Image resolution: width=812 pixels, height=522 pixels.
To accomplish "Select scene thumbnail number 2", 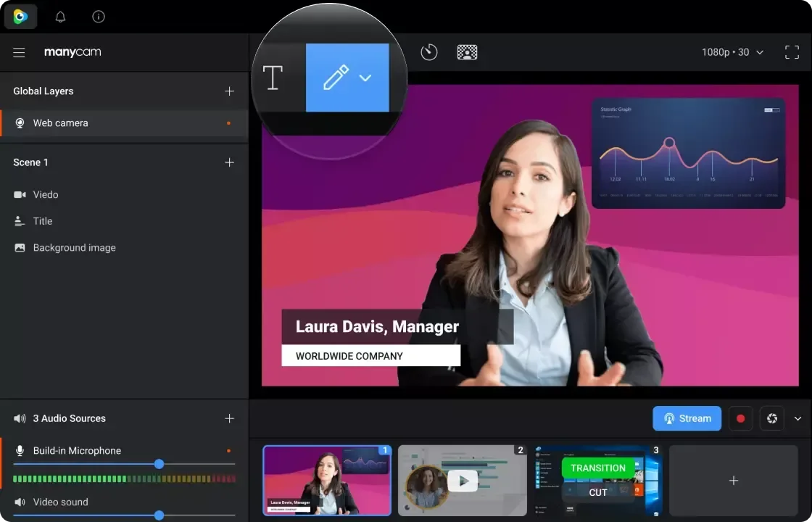I will point(462,480).
